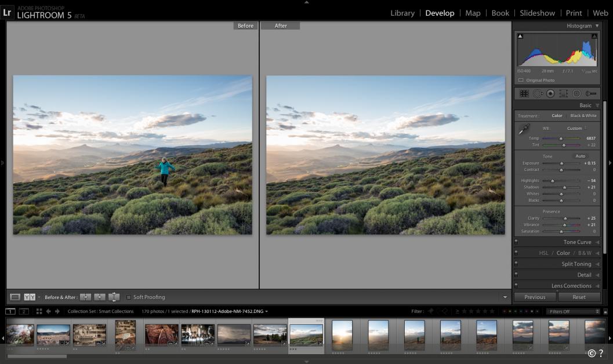Image resolution: width=613 pixels, height=364 pixels.
Task: Select the Adjustment Brush tool
Action: [591, 93]
